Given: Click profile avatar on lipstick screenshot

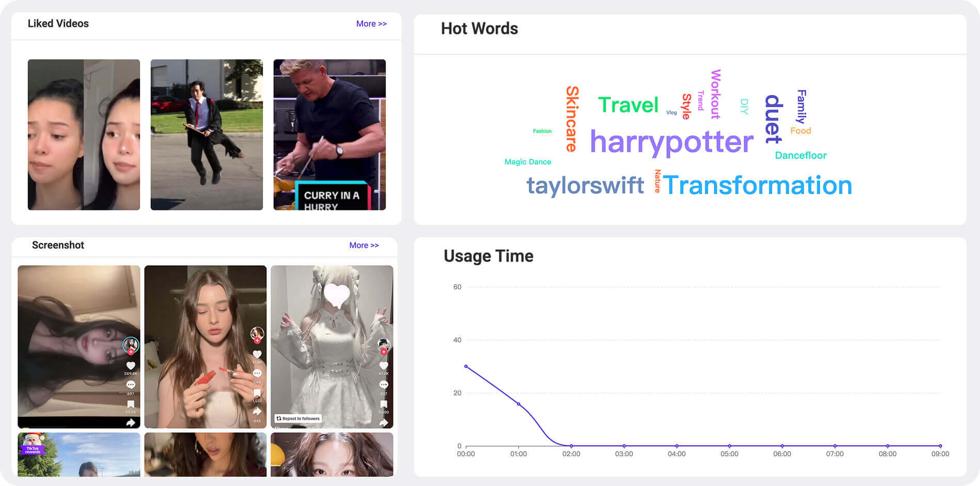Looking at the screenshot, I should point(257,334).
